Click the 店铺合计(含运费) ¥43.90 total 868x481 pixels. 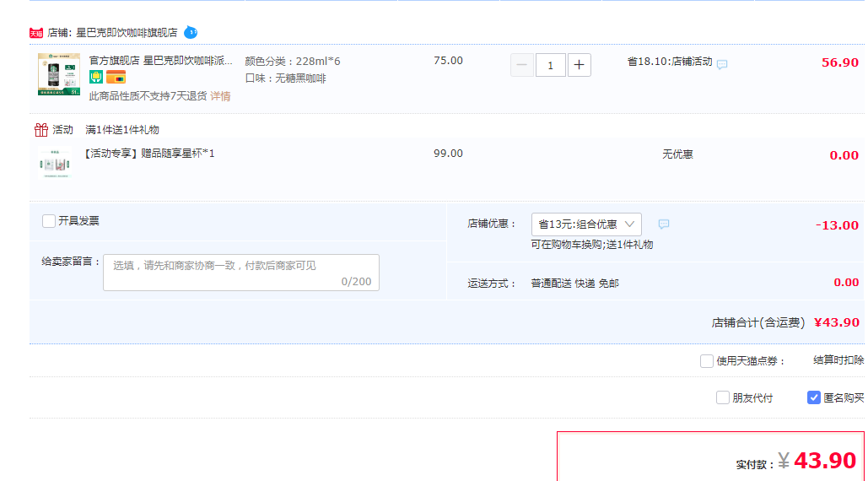pos(785,322)
